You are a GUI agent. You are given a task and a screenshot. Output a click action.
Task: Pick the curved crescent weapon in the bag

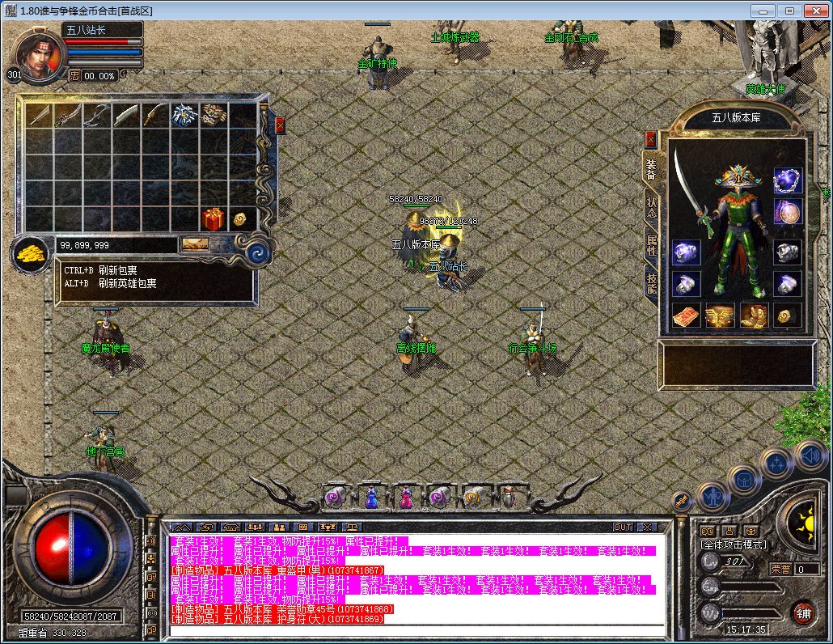pos(98,115)
